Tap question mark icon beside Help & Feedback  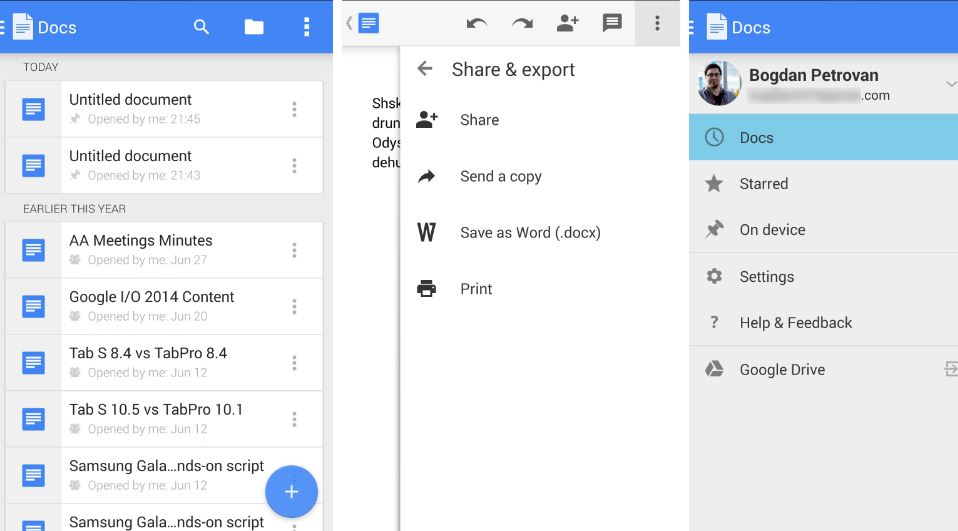(x=714, y=322)
